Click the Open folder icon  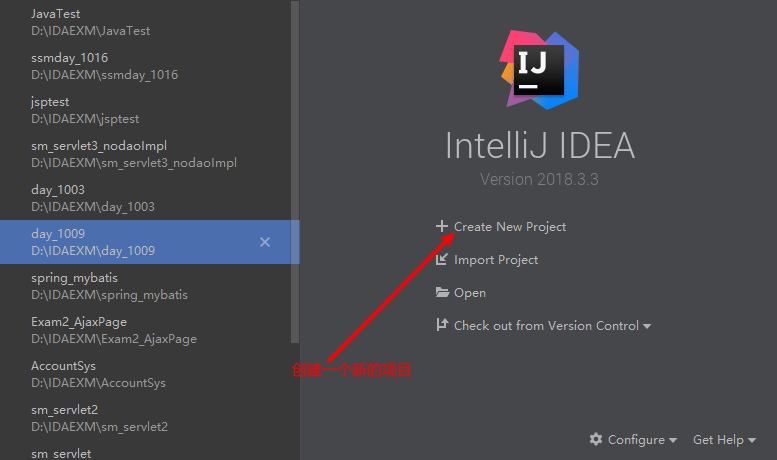442,293
